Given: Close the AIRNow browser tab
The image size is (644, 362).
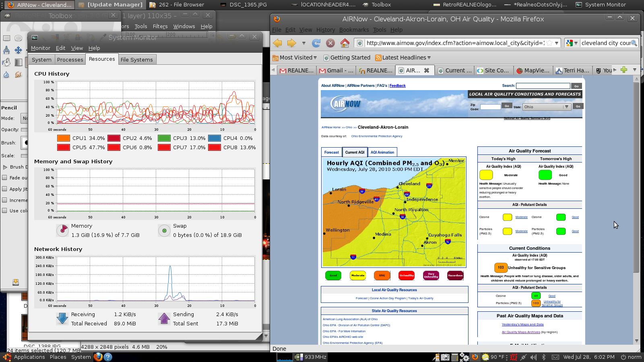Looking at the screenshot, I should pos(427,70).
